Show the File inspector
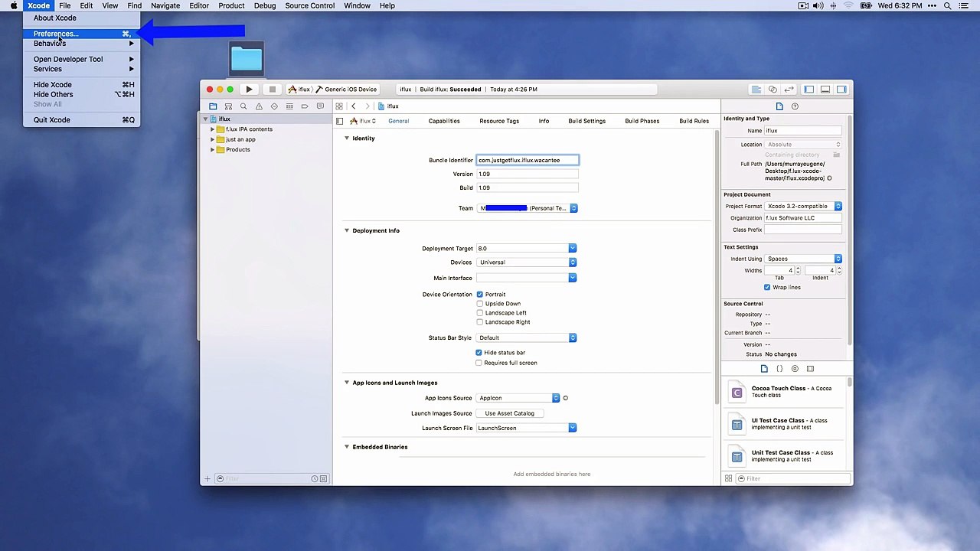The image size is (980, 551). coord(779,106)
